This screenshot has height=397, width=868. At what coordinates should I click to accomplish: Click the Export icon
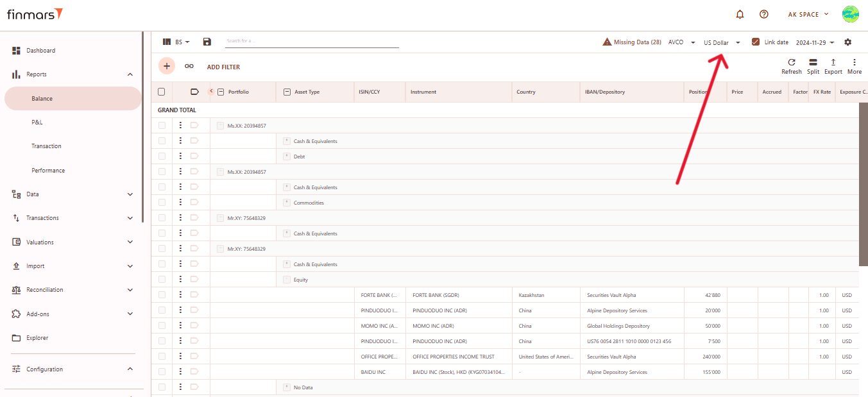tap(833, 63)
